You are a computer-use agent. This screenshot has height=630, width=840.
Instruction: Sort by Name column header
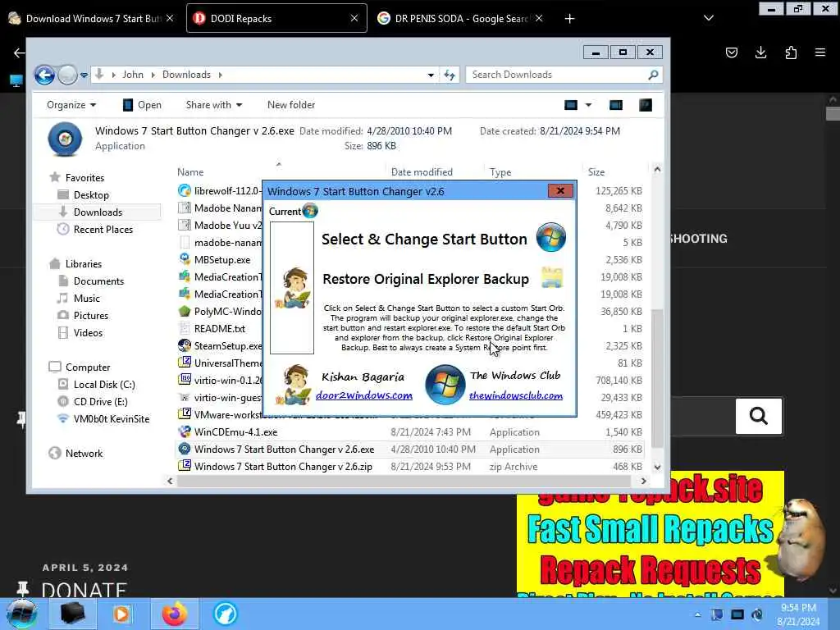(190, 172)
